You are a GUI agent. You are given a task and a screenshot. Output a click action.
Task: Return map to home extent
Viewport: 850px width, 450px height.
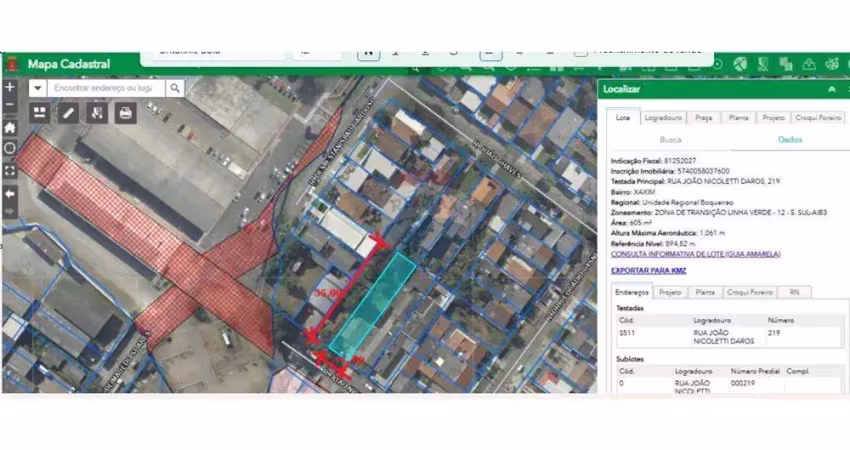click(10, 127)
